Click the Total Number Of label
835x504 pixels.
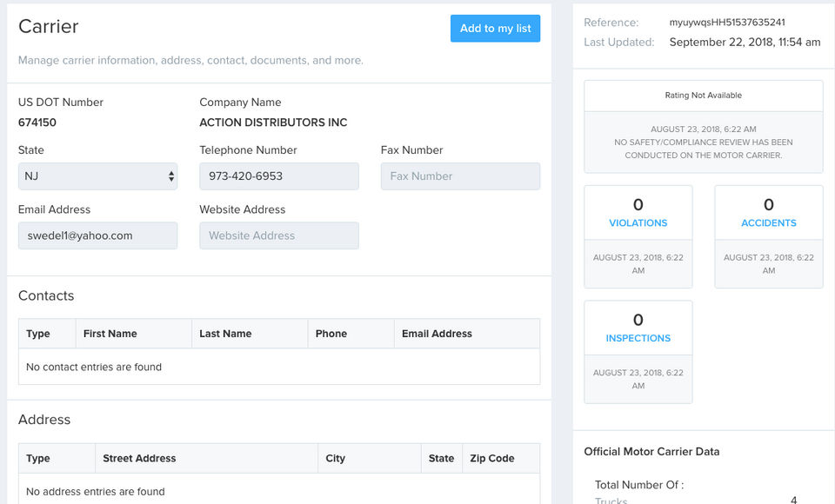[639, 485]
